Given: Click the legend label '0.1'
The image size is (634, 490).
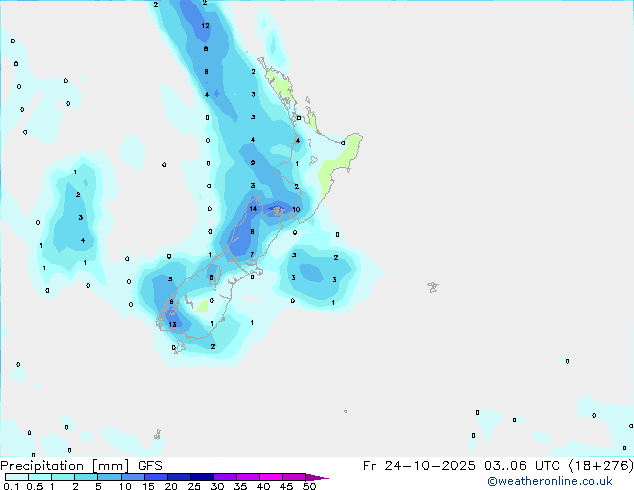Looking at the screenshot, I should click(11, 486).
